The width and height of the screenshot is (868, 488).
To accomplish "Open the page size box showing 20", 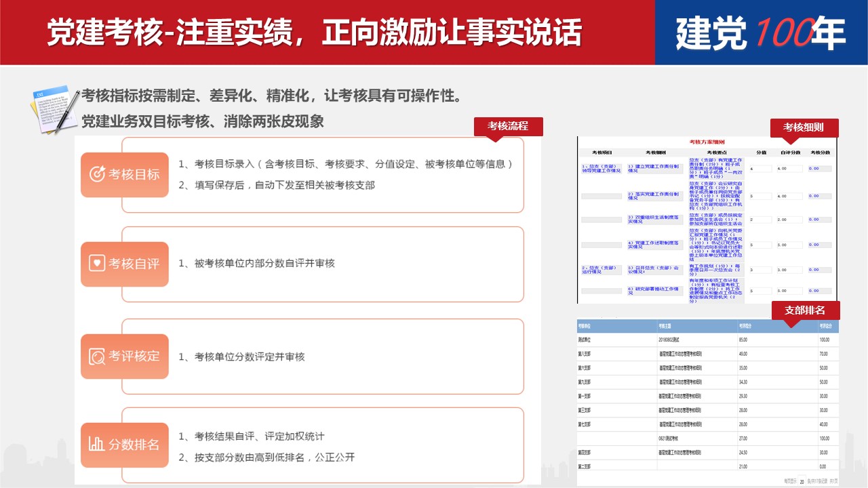I will tap(802, 482).
